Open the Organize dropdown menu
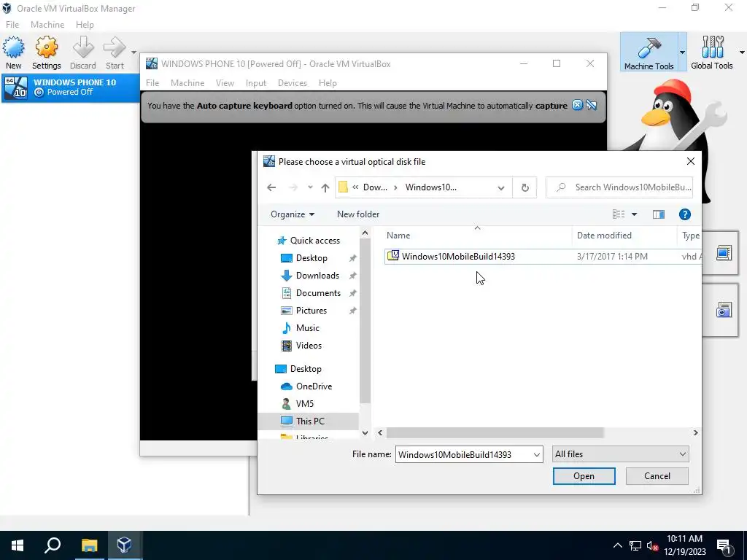This screenshot has width=747, height=560. [x=293, y=214]
